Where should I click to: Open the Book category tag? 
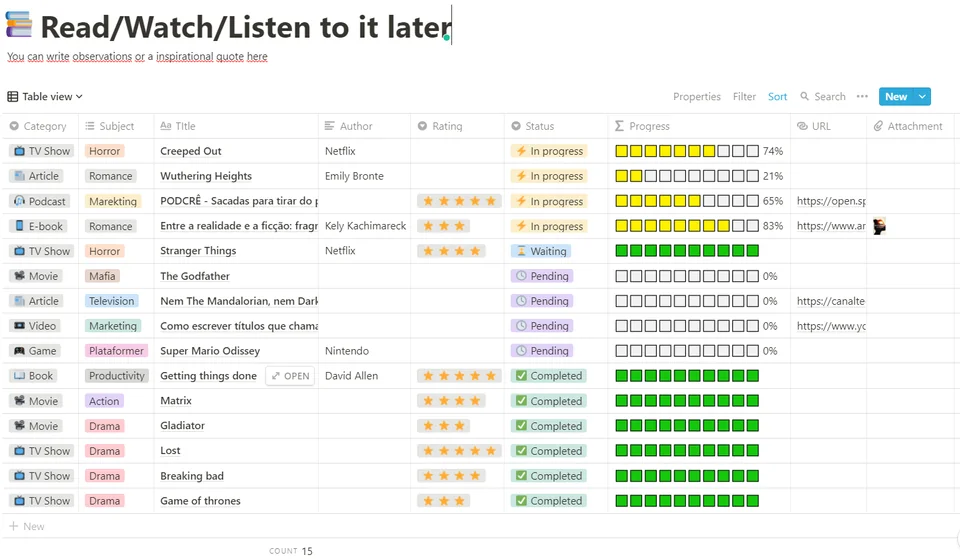click(x=33, y=376)
